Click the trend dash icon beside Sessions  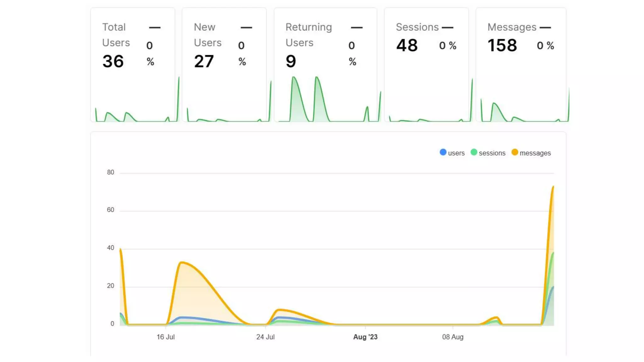point(447,28)
